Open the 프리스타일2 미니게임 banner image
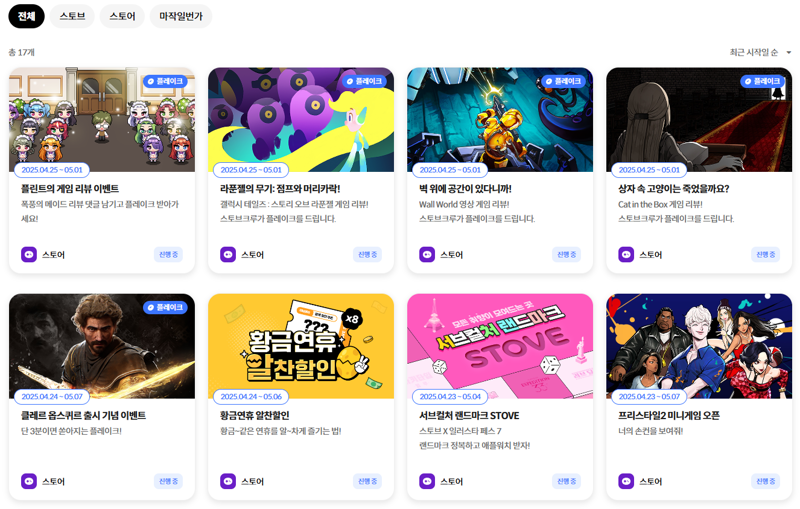The height and width of the screenshot is (509, 800). (699, 346)
